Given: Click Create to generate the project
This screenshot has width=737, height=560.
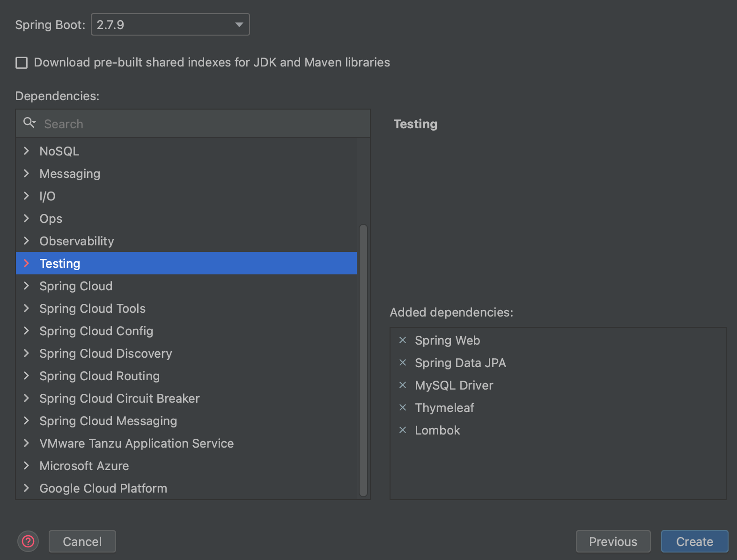Looking at the screenshot, I should click(695, 541).
